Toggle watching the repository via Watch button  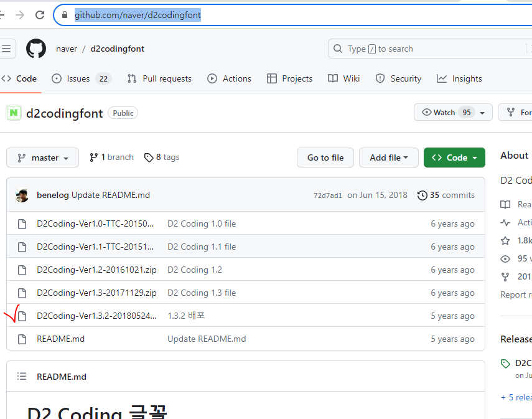tap(444, 112)
